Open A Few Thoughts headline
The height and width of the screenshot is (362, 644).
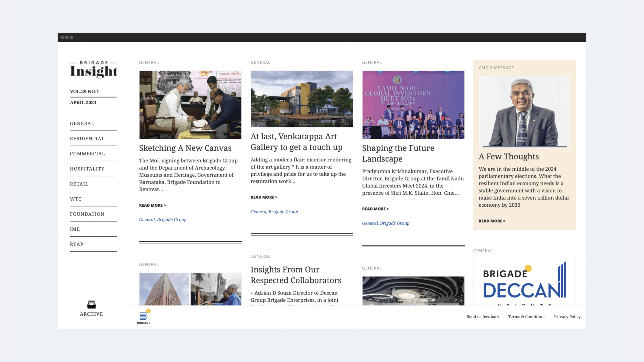509,156
